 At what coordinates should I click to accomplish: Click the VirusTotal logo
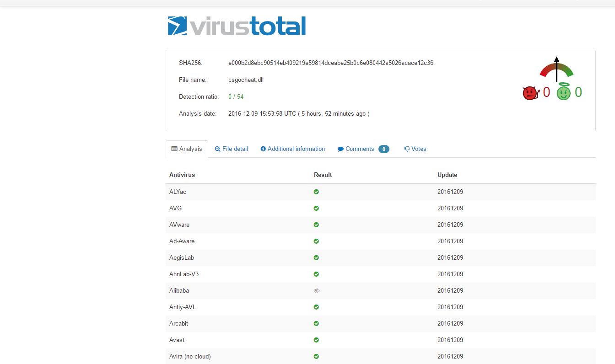[237, 26]
